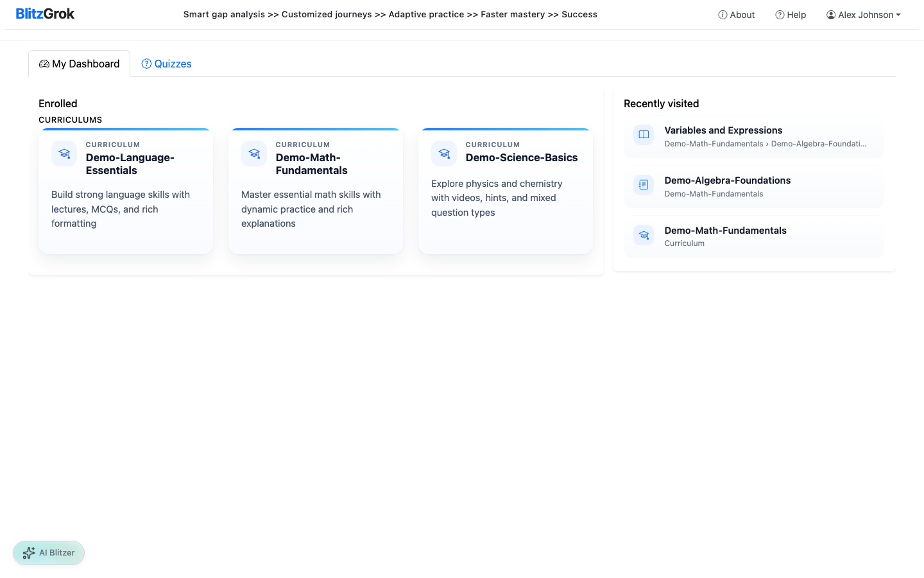Open the About link
This screenshot has height=578, width=924.
pyautogui.click(x=736, y=15)
